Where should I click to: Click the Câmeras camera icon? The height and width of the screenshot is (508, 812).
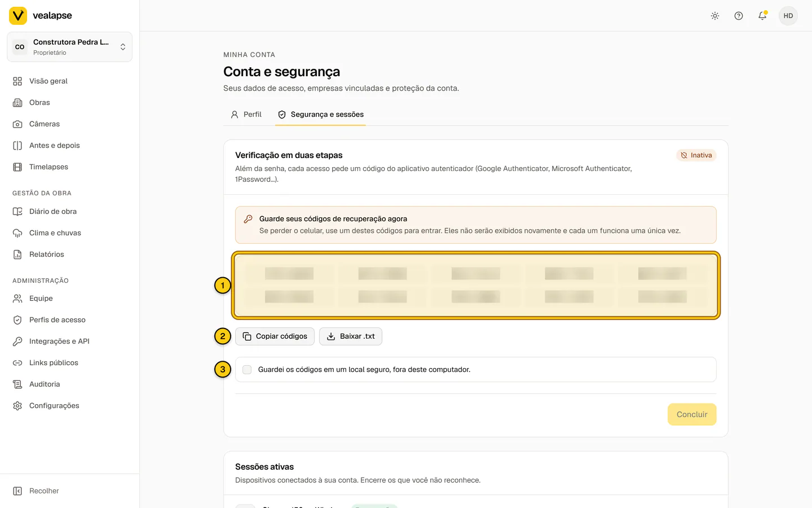click(17, 124)
